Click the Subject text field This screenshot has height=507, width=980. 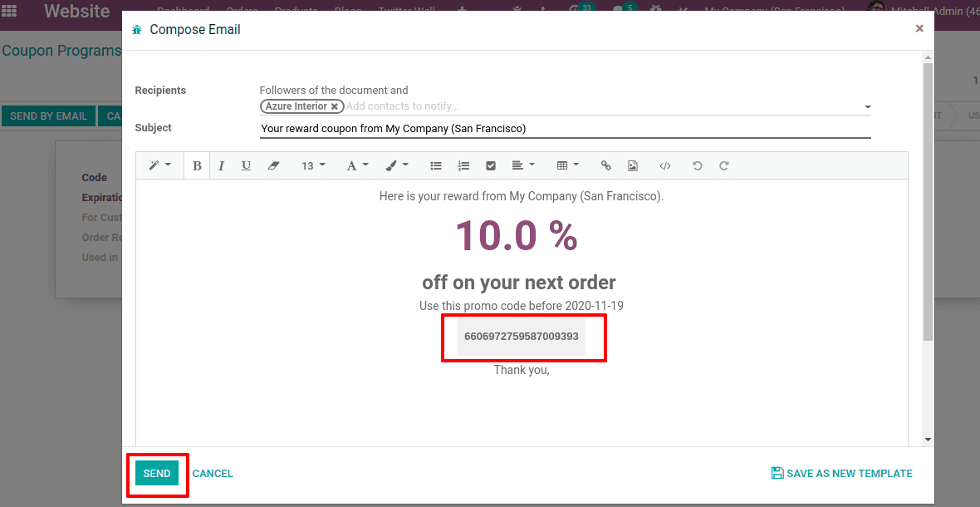click(x=565, y=129)
